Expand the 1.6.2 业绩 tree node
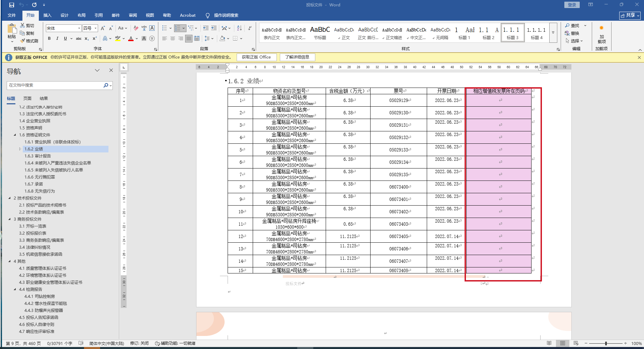 click(x=20, y=149)
